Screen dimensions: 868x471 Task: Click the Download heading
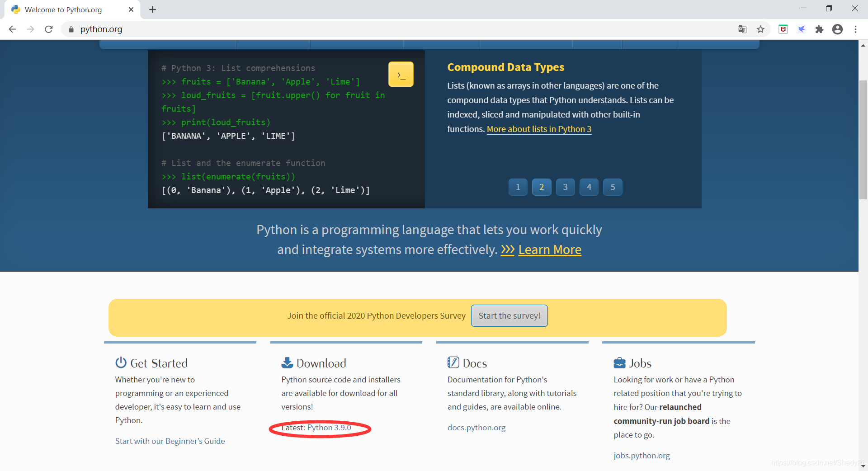[x=321, y=363]
